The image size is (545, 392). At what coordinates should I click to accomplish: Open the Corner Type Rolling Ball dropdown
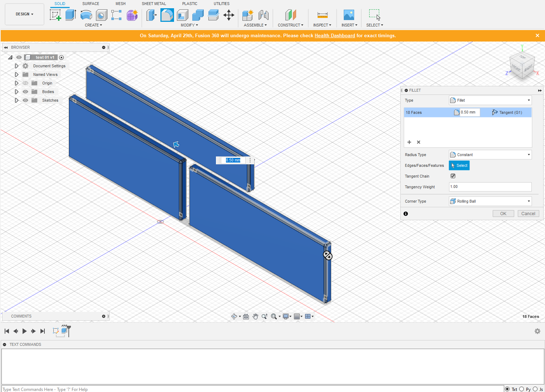click(490, 201)
